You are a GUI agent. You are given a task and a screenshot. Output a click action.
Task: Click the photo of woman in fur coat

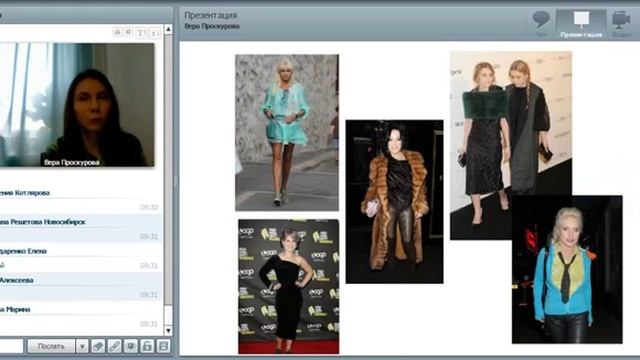pyautogui.click(x=394, y=202)
